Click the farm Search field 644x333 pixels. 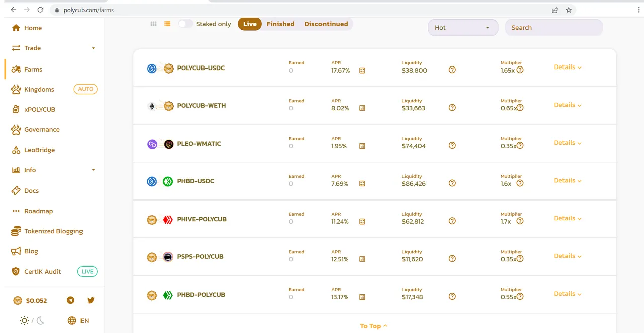553,28
